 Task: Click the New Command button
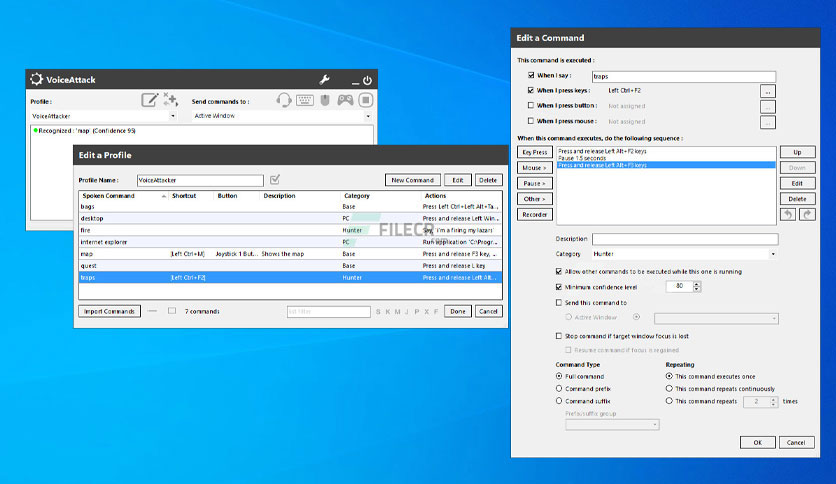click(413, 180)
